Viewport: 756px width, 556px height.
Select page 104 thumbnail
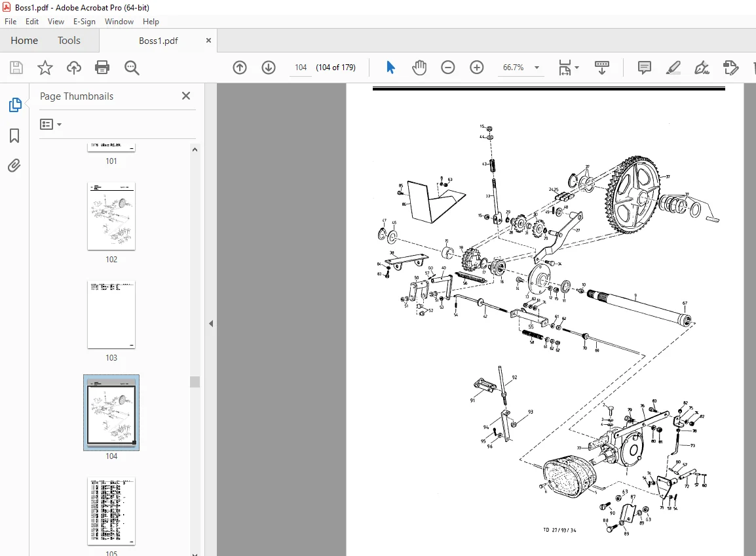[x=111, y=412]
